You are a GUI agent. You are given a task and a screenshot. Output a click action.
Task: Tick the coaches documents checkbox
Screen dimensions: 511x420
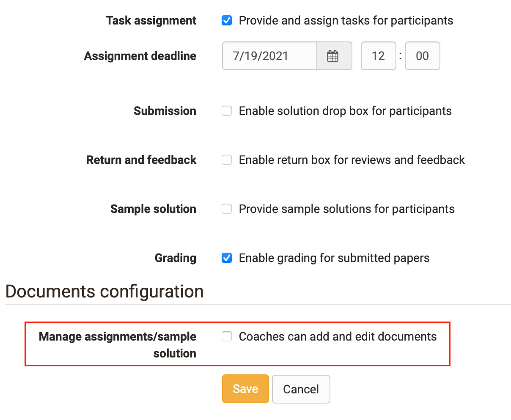click(227, 336)
